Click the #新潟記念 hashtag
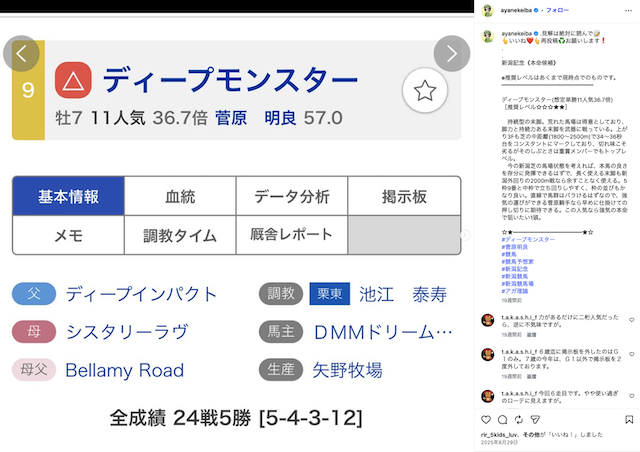This screenshot has height=452, width=640. click(517, 269)
